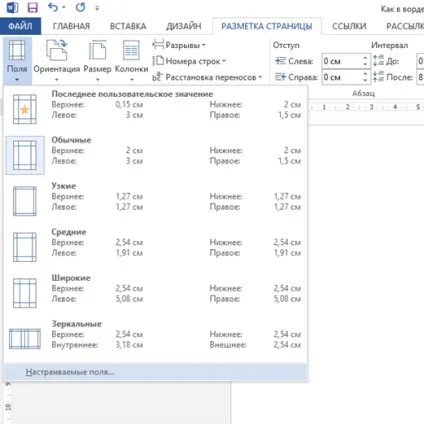Screen dimensions: 424x424
Task: Select the РАЗМЕТКА СТРАНИЦЫ tab
Action: (x=267, y=26)
